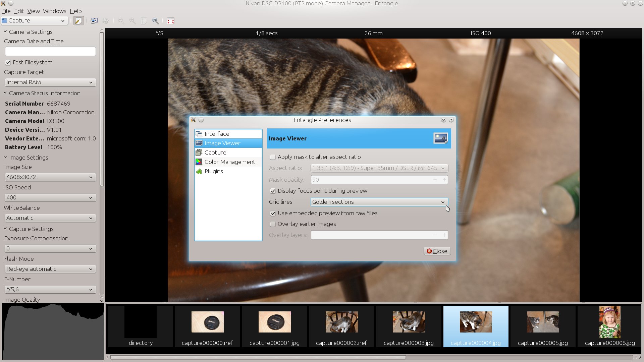This screenshot has width=644, height=362.
Task: Select the capture000006.jpg thumbnail
Action: (x=610, y=326)
